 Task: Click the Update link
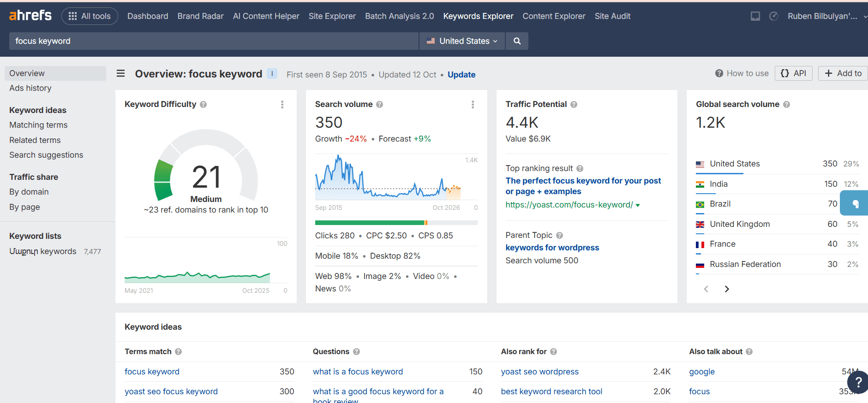[x=461, y=75]
